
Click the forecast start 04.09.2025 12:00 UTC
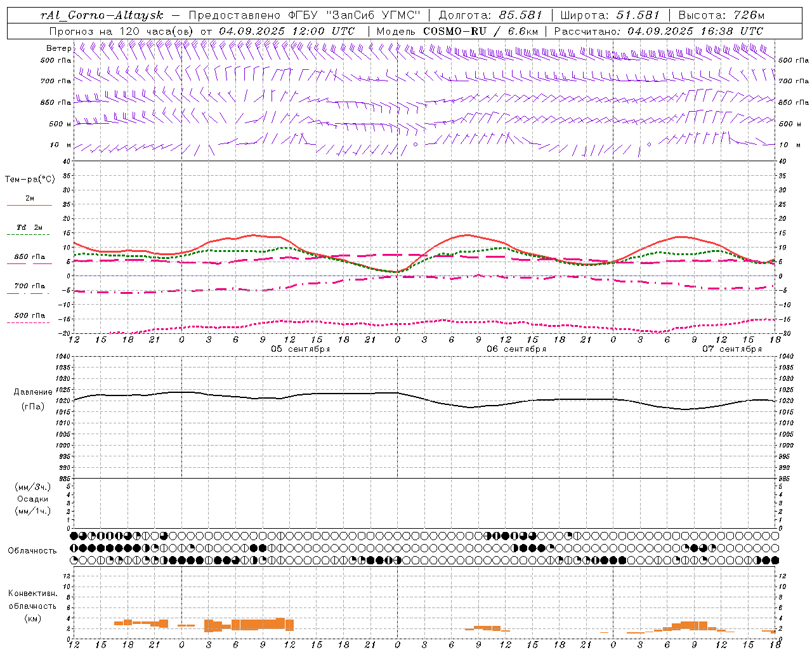[287, 31]
